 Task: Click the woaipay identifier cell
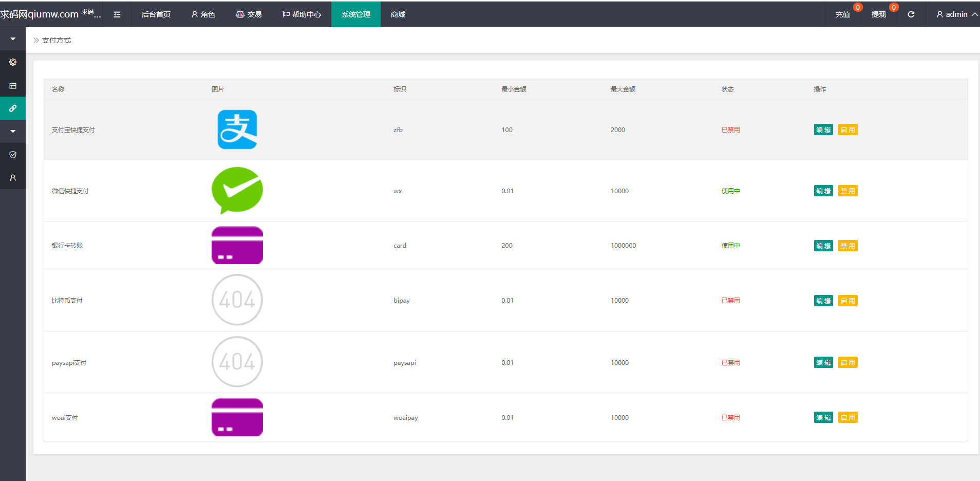(x=406, y=418)
